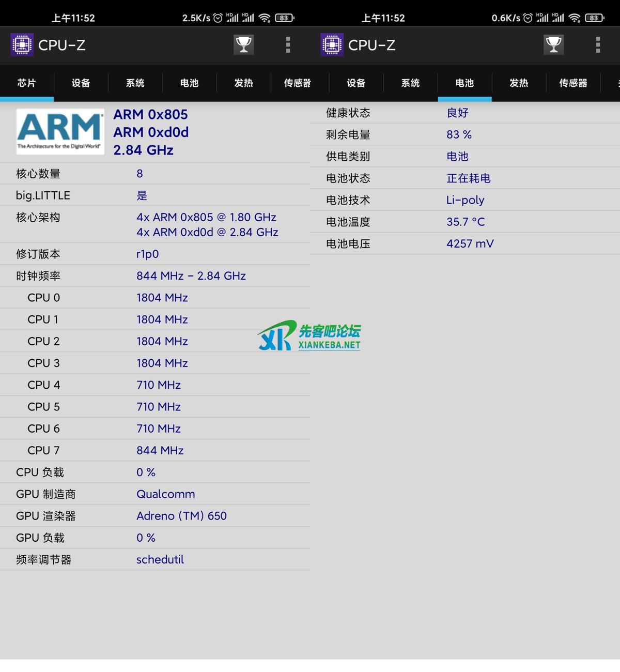Image resolution: width=620 pixels, height=672 pixels.
Task: Tap the alarm clock icon next to 0.6K/s
Action: pyautogui.click(x=528, y=18)
